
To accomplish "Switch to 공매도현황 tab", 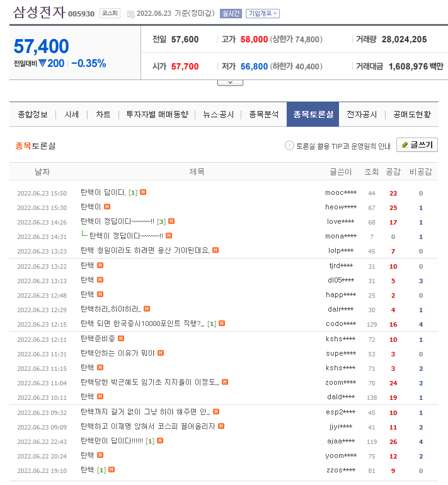I will click(412, 114).
